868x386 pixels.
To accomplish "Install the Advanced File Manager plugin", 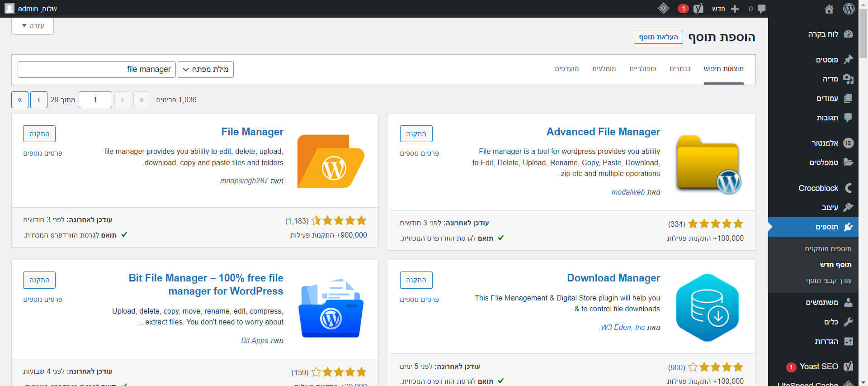I will pyautogui.click(x=416, y=134).
